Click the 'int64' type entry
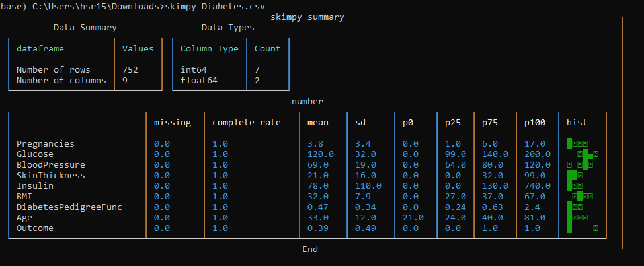Viewport: 644px width, 266px height. [x=194, y=70]
